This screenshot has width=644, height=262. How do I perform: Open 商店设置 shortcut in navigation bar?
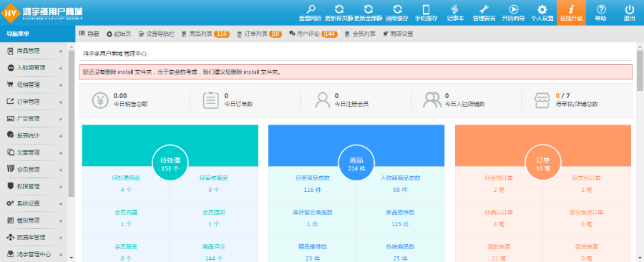tap(398, 34)
